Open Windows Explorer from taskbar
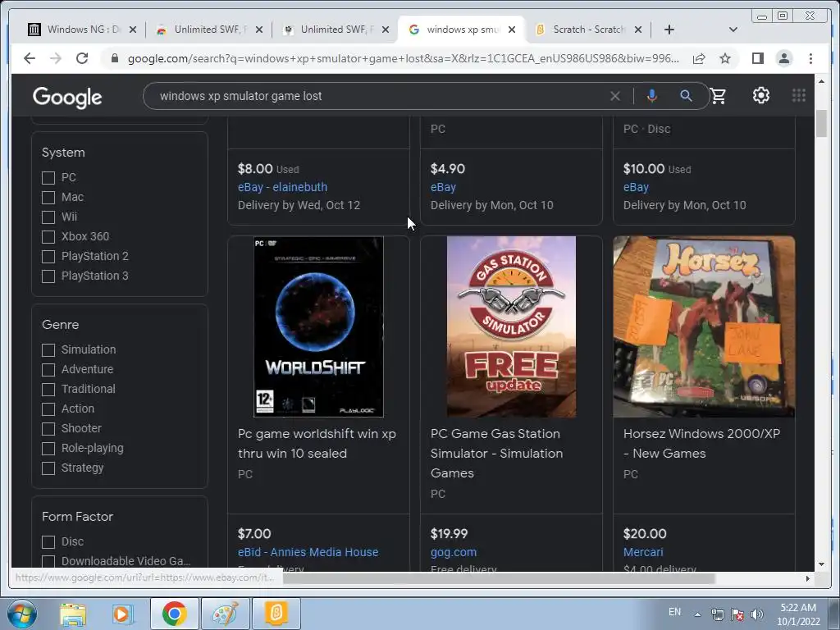Viewport: 840px width, 630px height. point(73,614)
